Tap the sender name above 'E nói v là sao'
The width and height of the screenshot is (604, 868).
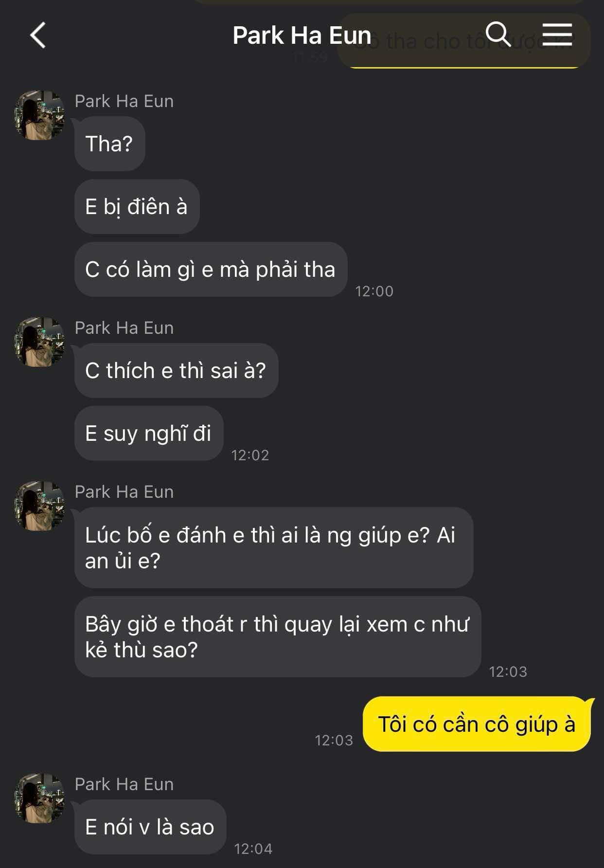point(124,784)
